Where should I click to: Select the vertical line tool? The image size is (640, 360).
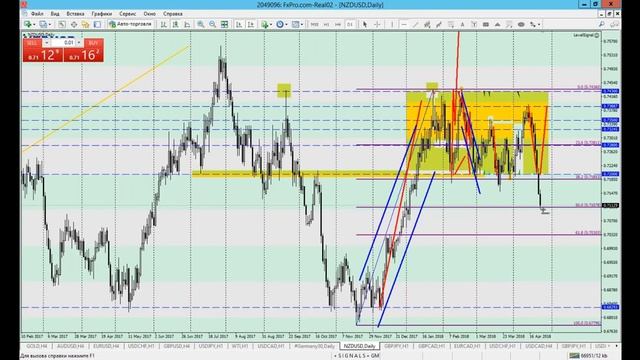point(392,24)
